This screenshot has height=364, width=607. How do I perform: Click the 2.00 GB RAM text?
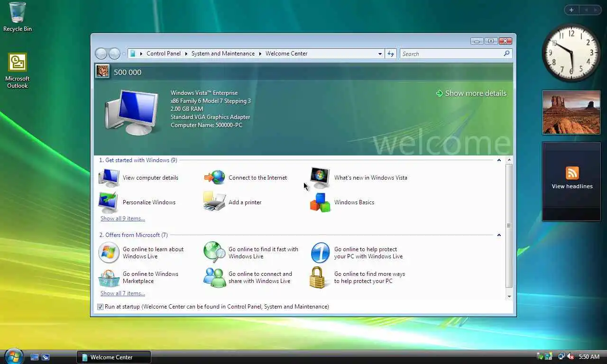click(187, 109)
